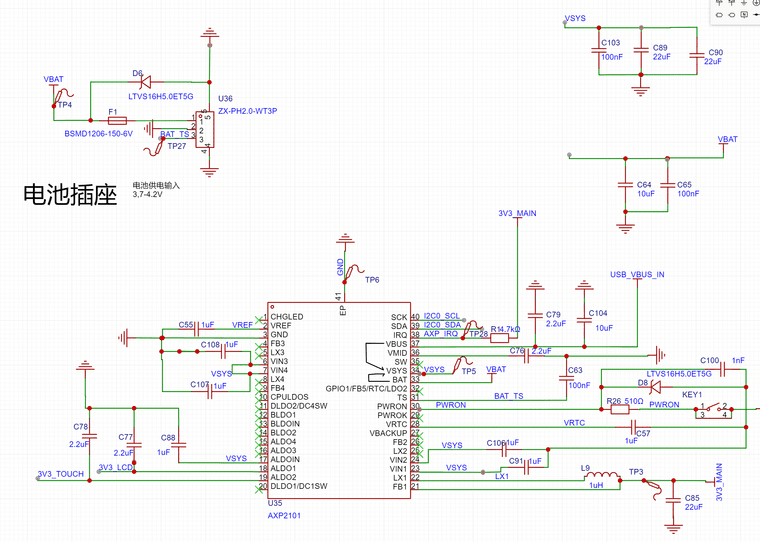Click the C77 capacitor designator

point(126,437)
